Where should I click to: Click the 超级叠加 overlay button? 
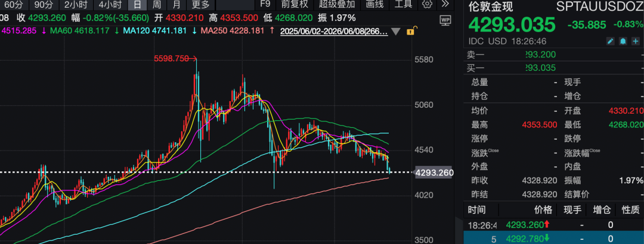pyautogui.click(x=338, y=5)
